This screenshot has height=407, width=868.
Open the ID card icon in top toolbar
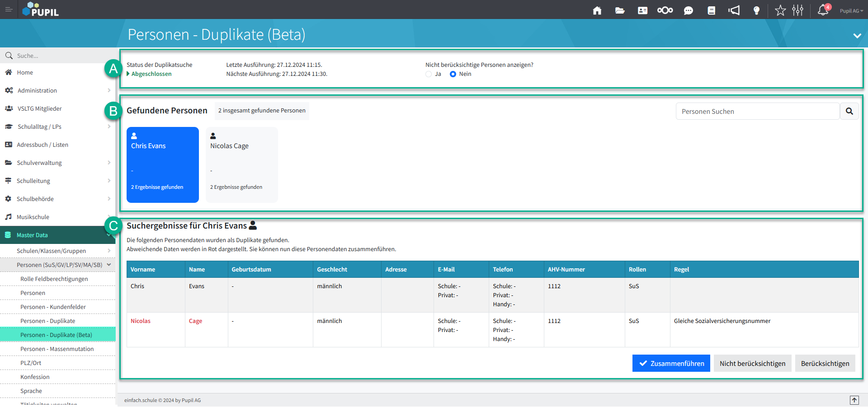(642, 10)
